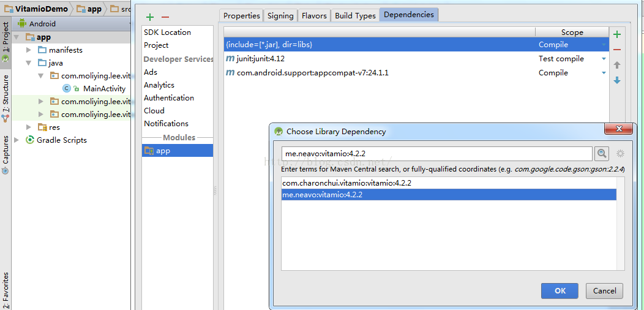Move dependency up with gray arrow
The width and height of the screenshot is (644, 310).
[616, 65]
